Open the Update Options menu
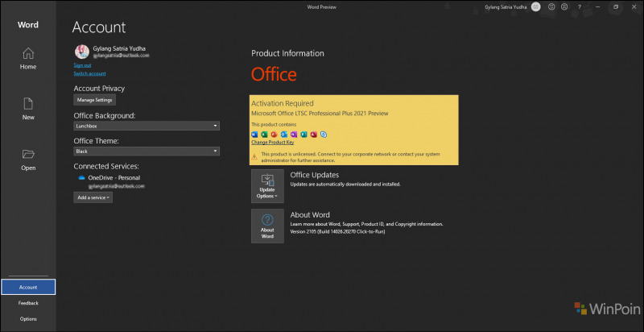 coord(267,186)
